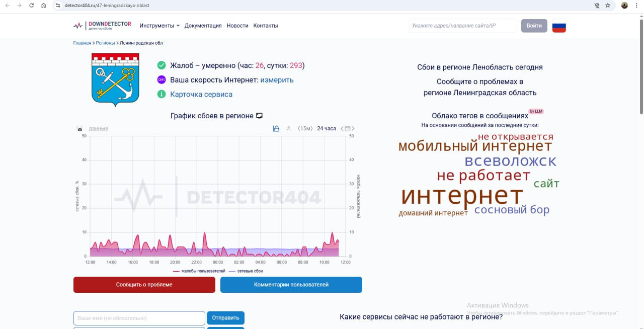The image size is (644, 329).
Task: Click the camera screenshot icon above the chart
Action: click(x=79, y=129)
